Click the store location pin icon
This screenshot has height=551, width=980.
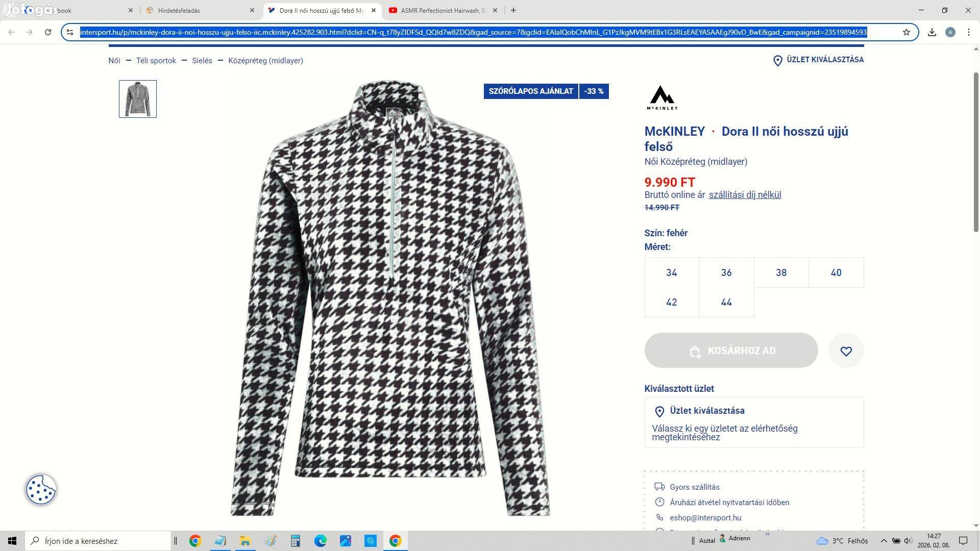[777, 61]
